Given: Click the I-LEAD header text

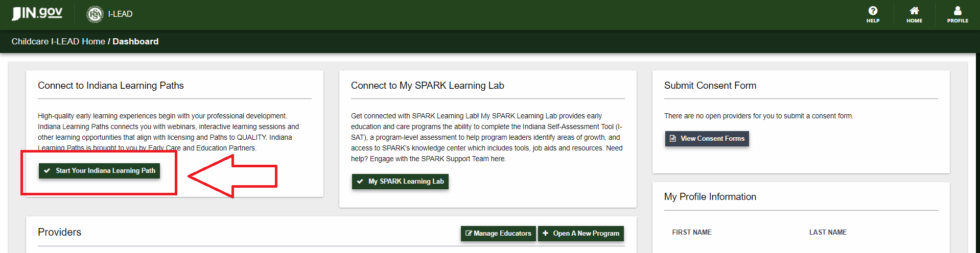Looking at the screenshot, I should [120, 14].
